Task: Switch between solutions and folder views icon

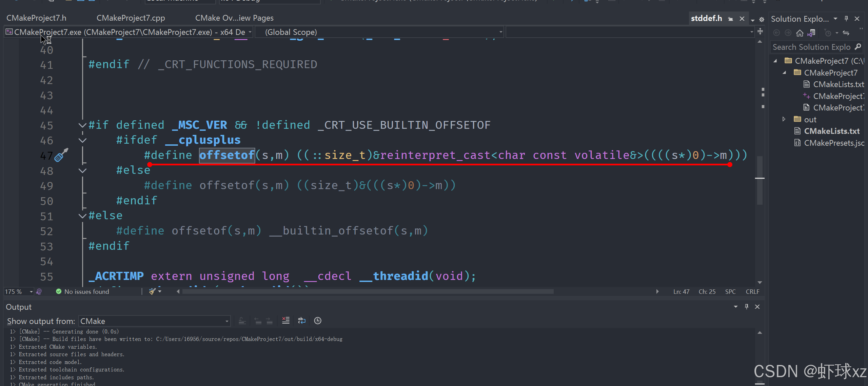Action: pyautogui.click(x=811, y=33)
